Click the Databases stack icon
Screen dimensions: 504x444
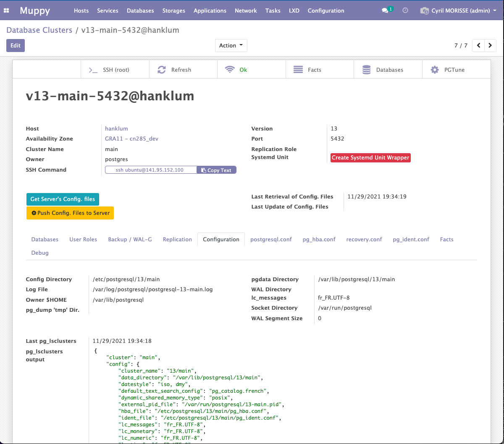pyautogui.click(x=367, y=70)
